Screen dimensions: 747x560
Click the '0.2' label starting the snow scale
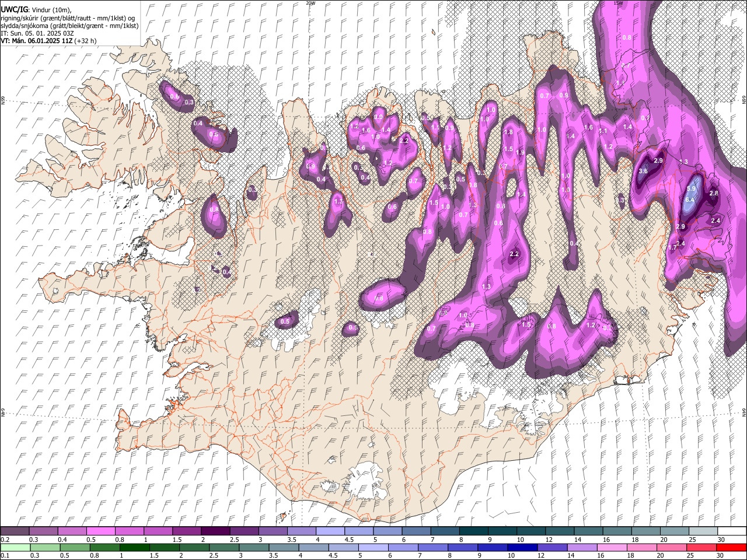tap(5, 540)
